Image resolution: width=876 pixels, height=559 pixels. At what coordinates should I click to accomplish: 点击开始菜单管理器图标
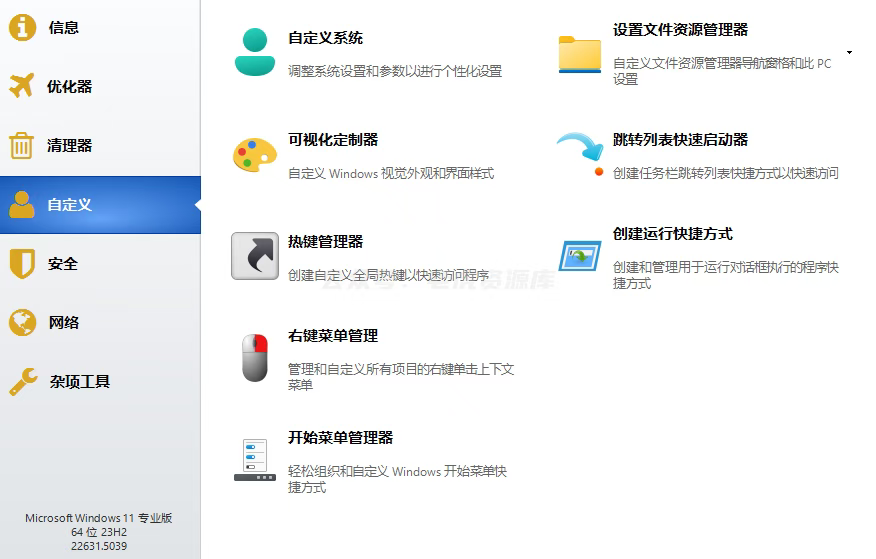tap(254, 460)
